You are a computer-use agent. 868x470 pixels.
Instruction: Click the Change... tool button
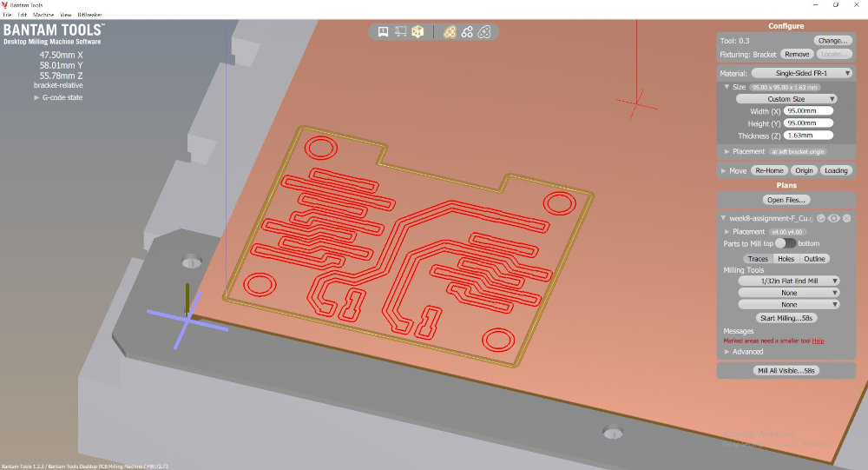832,41
